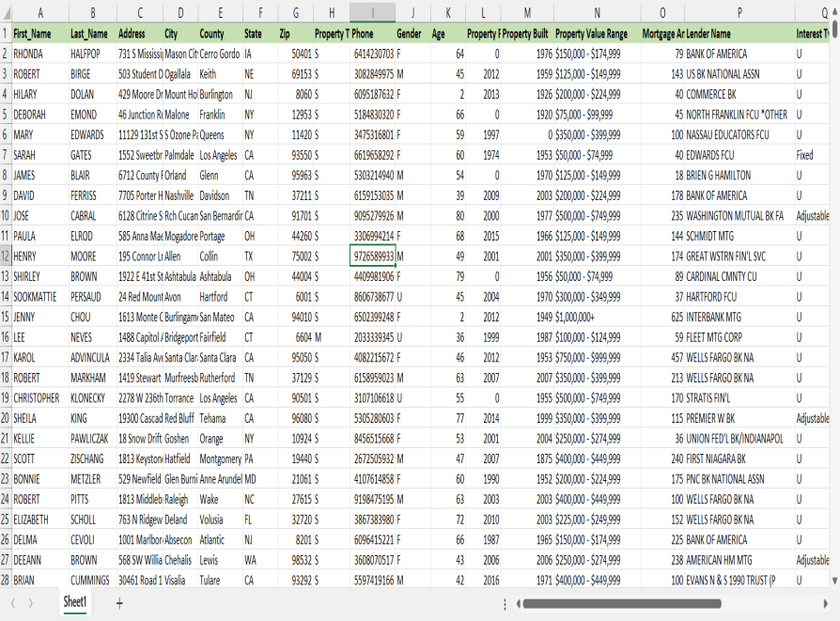The width and height of the screenshot is (840, 621).
Task: Select column N header
Action: [x=597, y=13]
